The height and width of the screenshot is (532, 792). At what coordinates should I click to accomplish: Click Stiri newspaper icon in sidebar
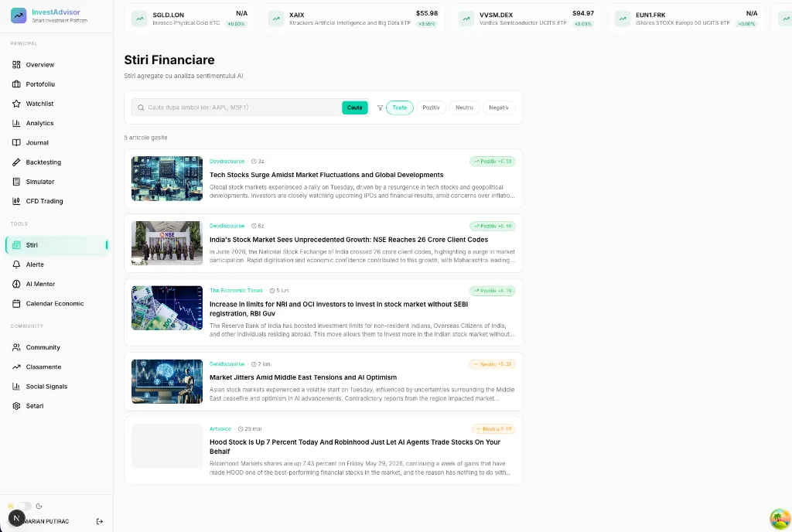[16, 245]
